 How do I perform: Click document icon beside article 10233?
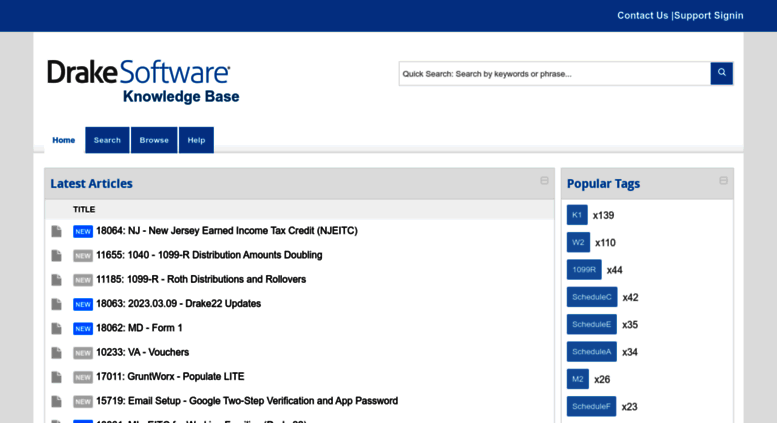coord(56,353)
